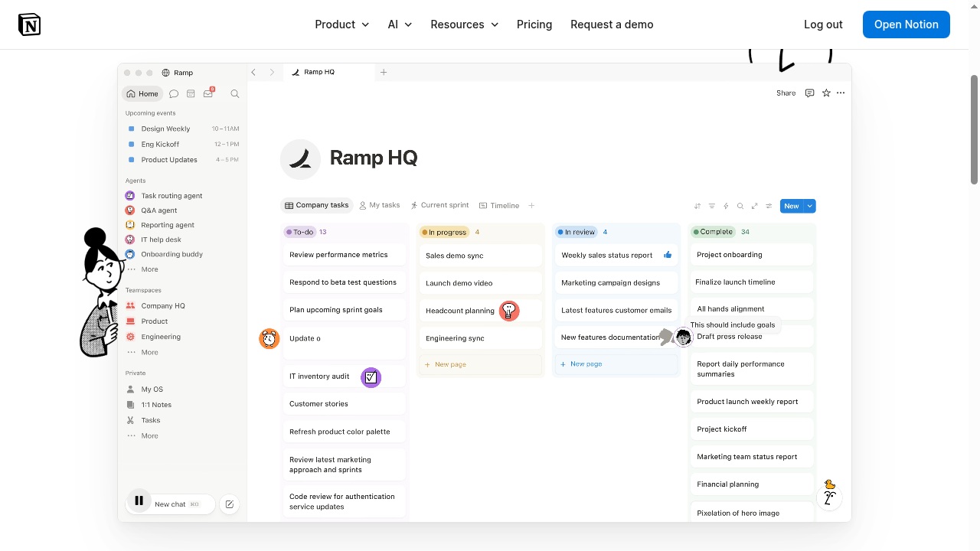The image size is (980, 551).
Task: Favorite the page with the star icon
Action: pos(826,93)
